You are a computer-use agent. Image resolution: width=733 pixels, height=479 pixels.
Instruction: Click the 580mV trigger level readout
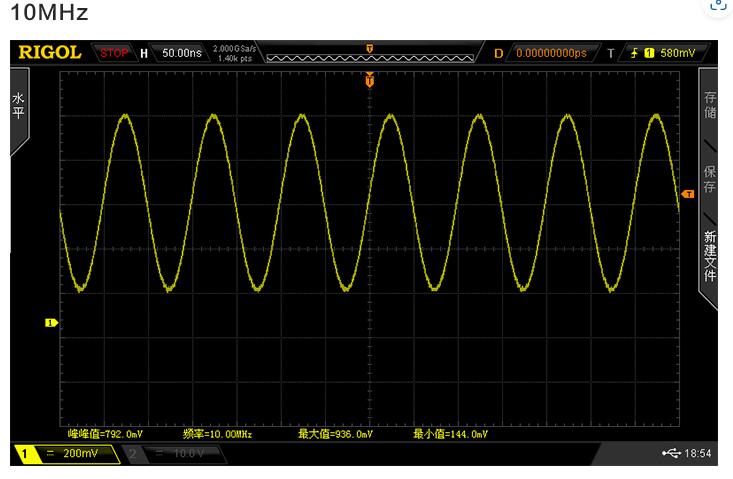677,53
